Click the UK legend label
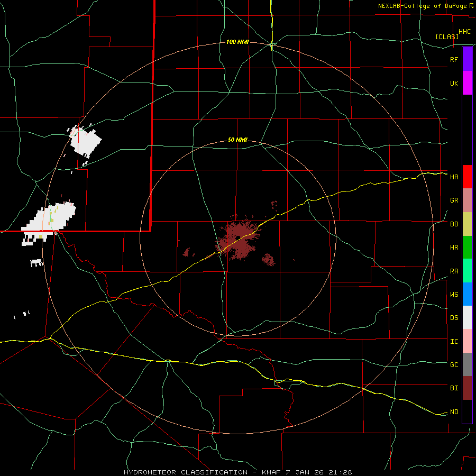 click(x=454, y=83)
